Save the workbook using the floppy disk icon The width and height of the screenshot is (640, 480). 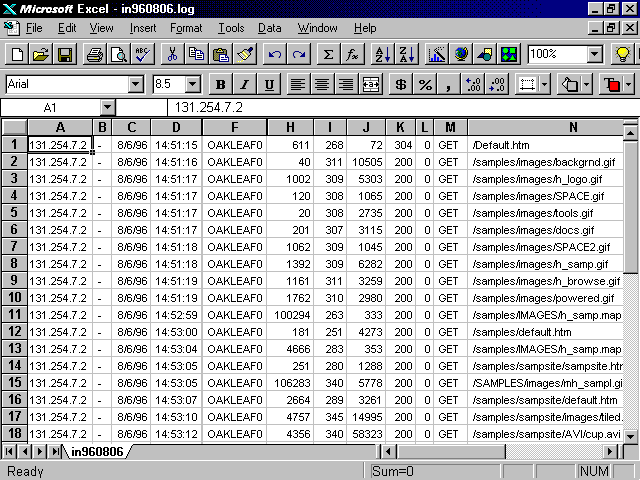click(x=64, y=54)
